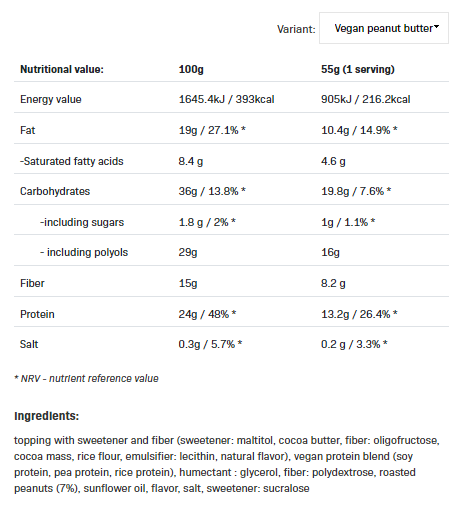
Task: Select the Carbohydrates 36g / 13.8% value
Action: click(x=212, y=191)
